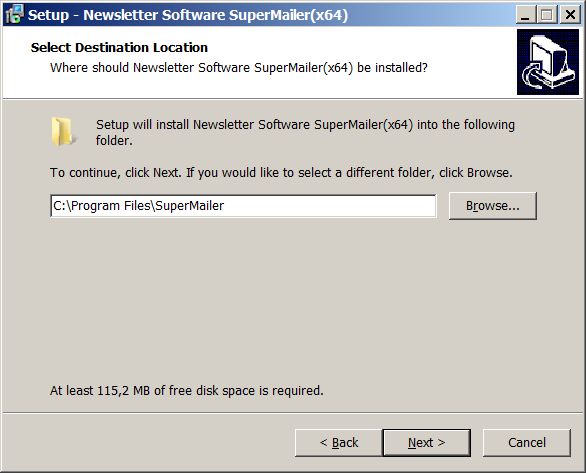586x473 pixels.
Task: Click the Select Destination Location heading
Action: (119, 47)
